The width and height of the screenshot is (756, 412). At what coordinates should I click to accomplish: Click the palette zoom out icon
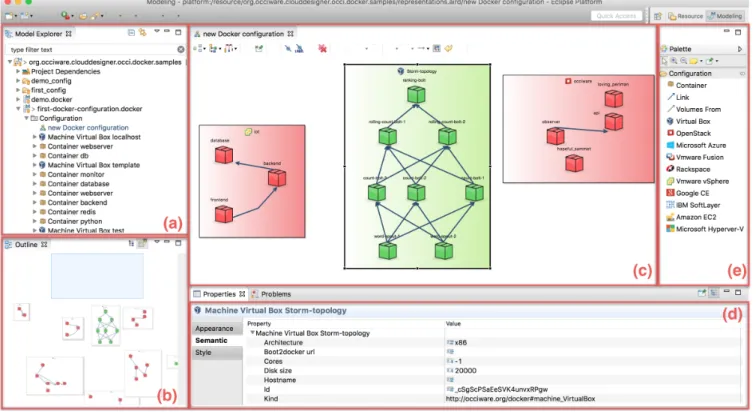pos(683,61)
